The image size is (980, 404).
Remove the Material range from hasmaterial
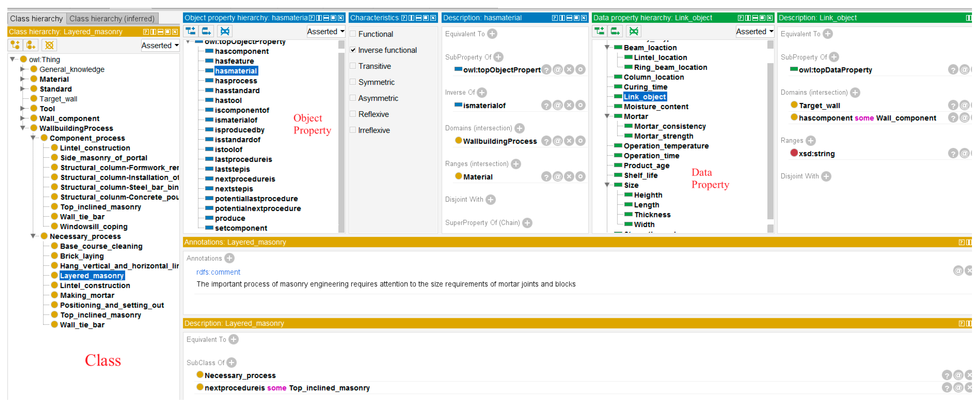point(569,177)
